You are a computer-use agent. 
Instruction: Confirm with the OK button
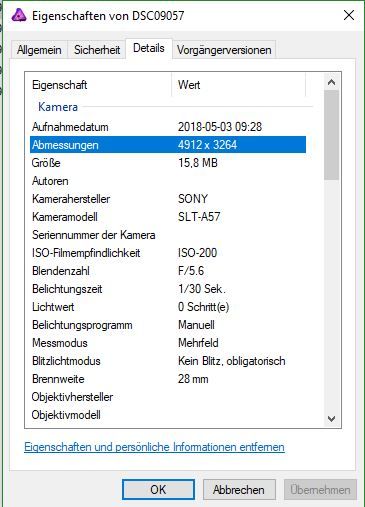click(x=158, y=490)
